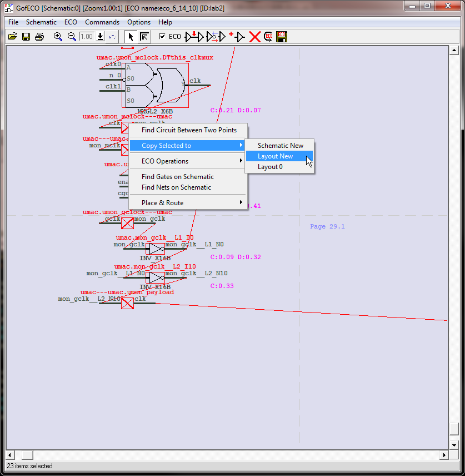Click Find Nets on Schematic

pyautogui.click(x=176, y=187)
